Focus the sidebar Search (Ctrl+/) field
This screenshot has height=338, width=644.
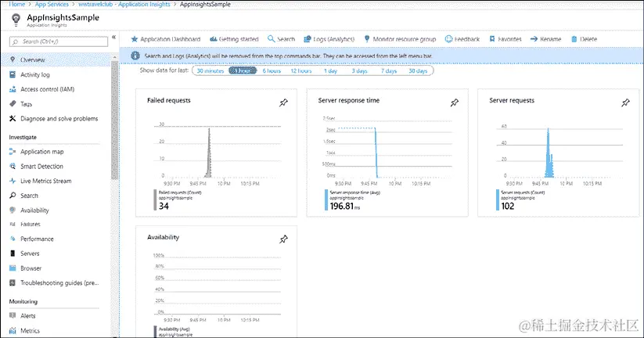click(x=59, y=41)
